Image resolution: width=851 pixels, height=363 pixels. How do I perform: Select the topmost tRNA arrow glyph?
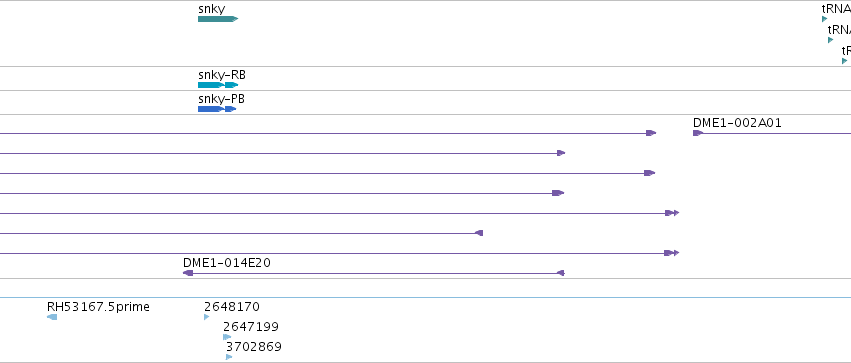pos(825,19)
